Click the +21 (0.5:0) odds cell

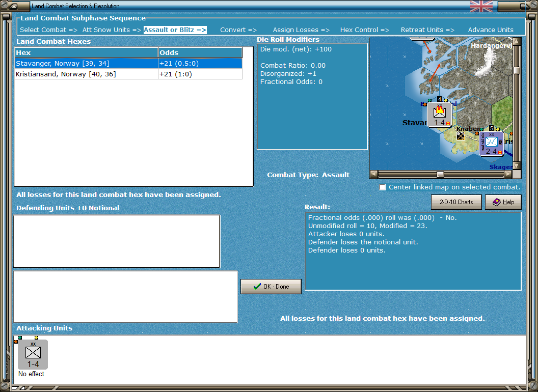(200, 64)
